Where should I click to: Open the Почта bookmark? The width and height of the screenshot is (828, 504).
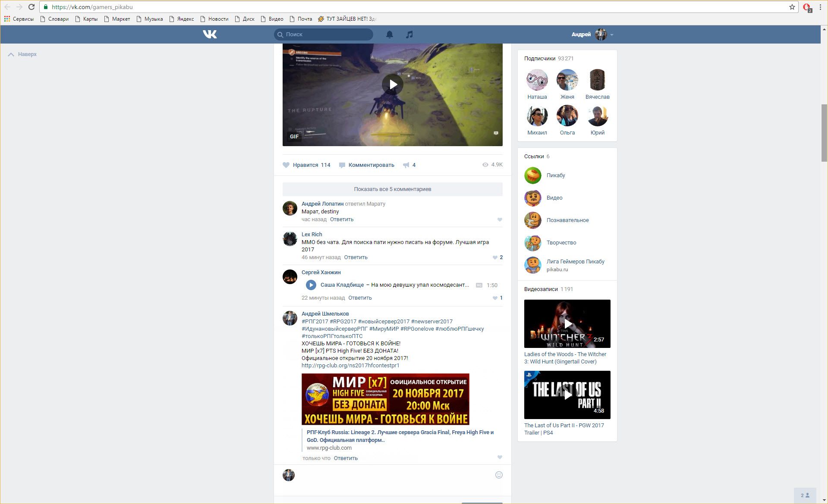[301, 19]
